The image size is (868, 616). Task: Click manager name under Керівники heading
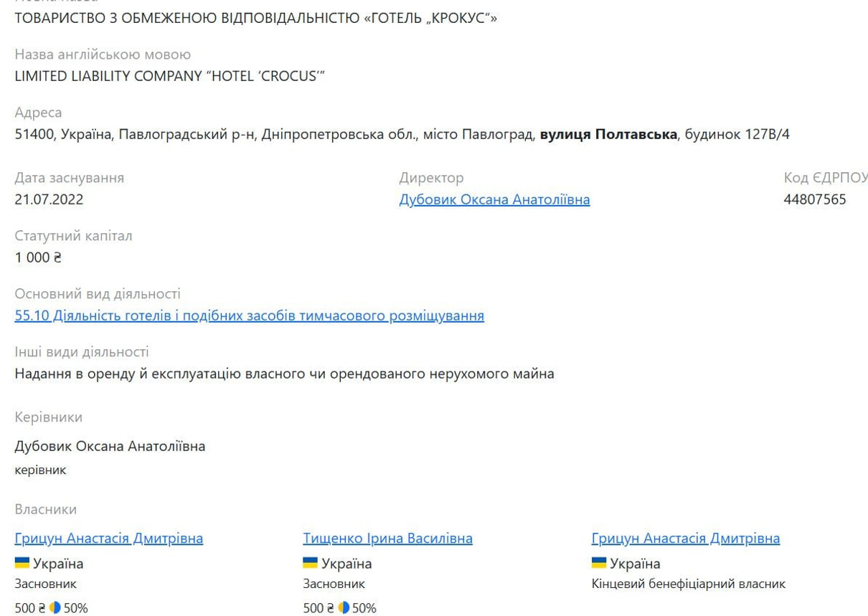click(110, 446)
